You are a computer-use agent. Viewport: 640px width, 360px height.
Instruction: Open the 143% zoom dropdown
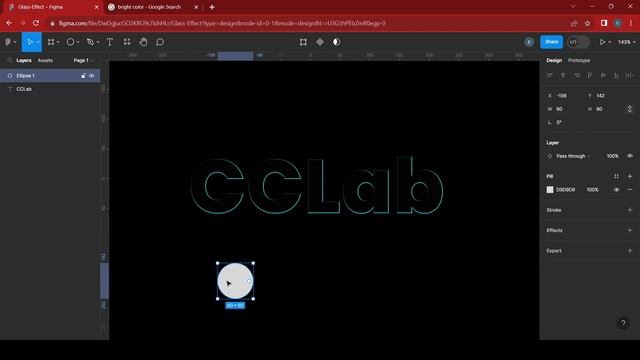[x=627, y=42]
